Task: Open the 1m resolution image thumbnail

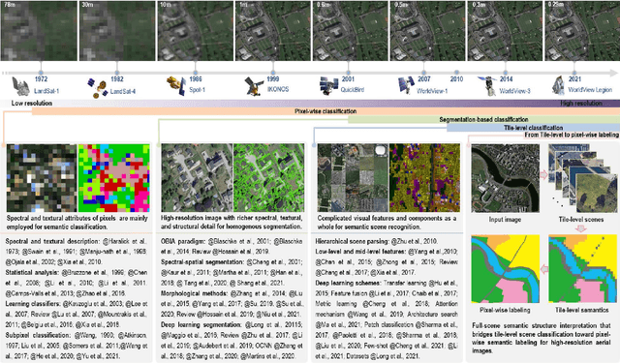Action: pyautogui.click(x=273, y=31)
